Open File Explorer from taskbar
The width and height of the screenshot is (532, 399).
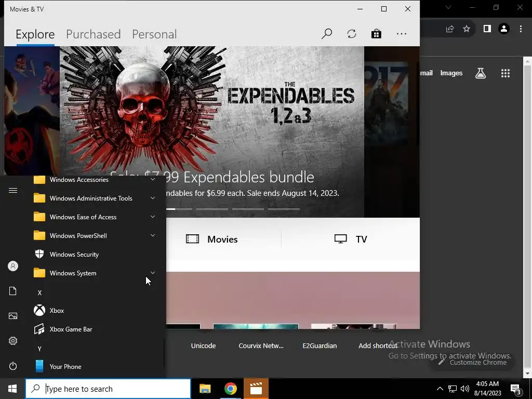pos(205,389)
